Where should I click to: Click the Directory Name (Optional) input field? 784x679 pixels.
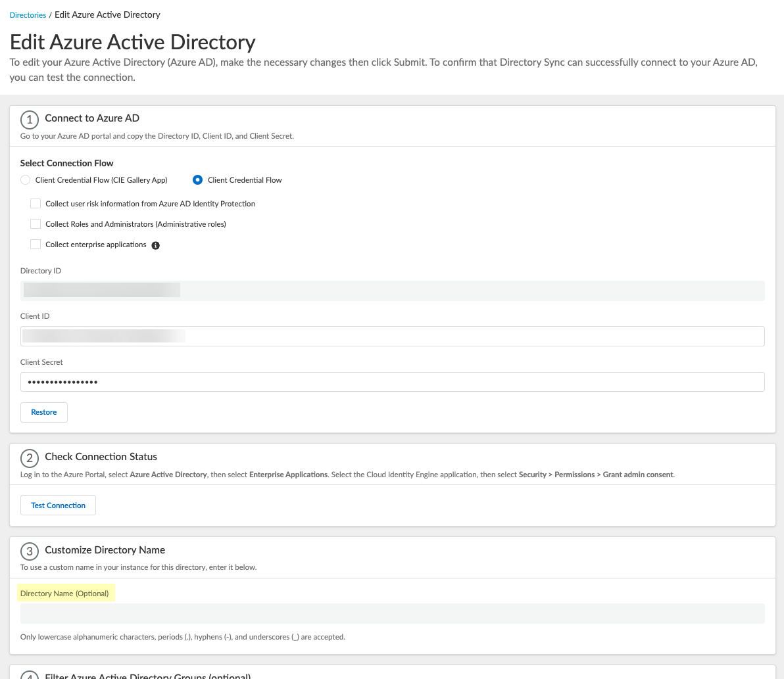[x=392, y=613]
